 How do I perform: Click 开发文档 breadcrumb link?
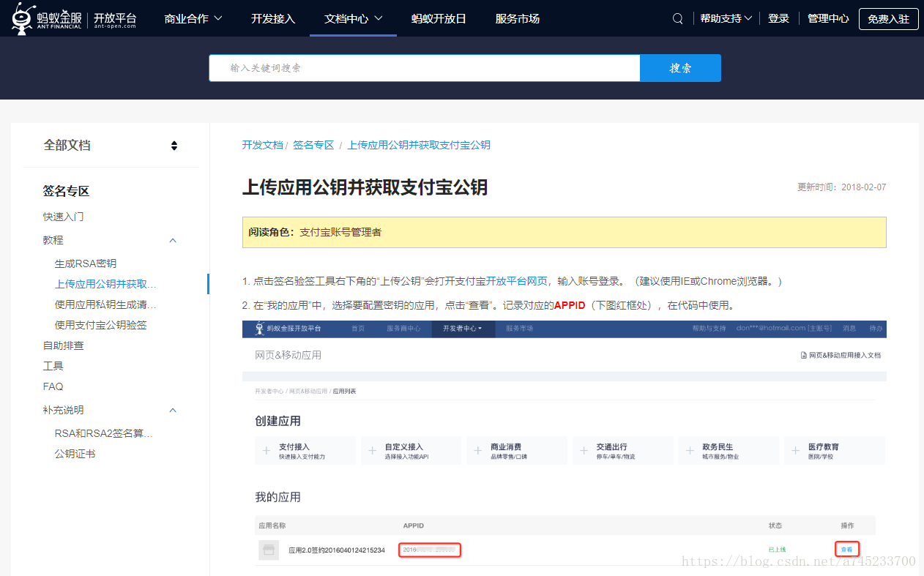click(262, 145)
